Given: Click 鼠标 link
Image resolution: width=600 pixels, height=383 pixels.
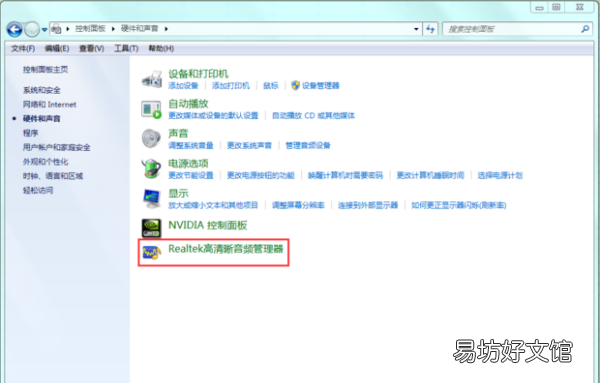Looking at the screenshot, I should 271,85.
